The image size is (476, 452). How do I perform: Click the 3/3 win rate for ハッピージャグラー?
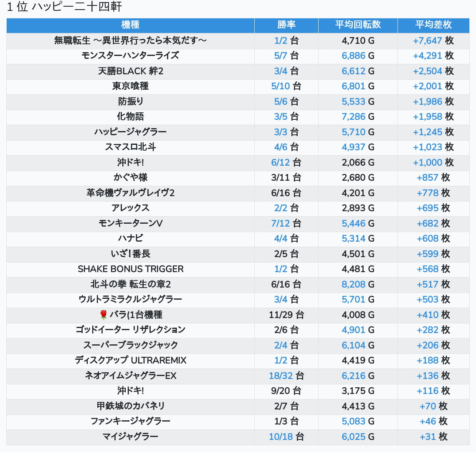pyautogui.click(x=281, y=132)
